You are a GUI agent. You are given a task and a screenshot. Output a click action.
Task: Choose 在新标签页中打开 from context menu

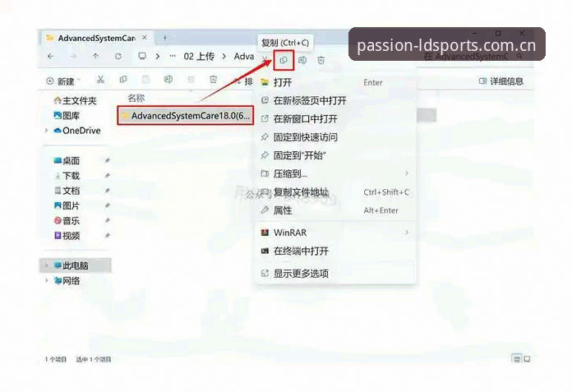click(x=335, y=100)
